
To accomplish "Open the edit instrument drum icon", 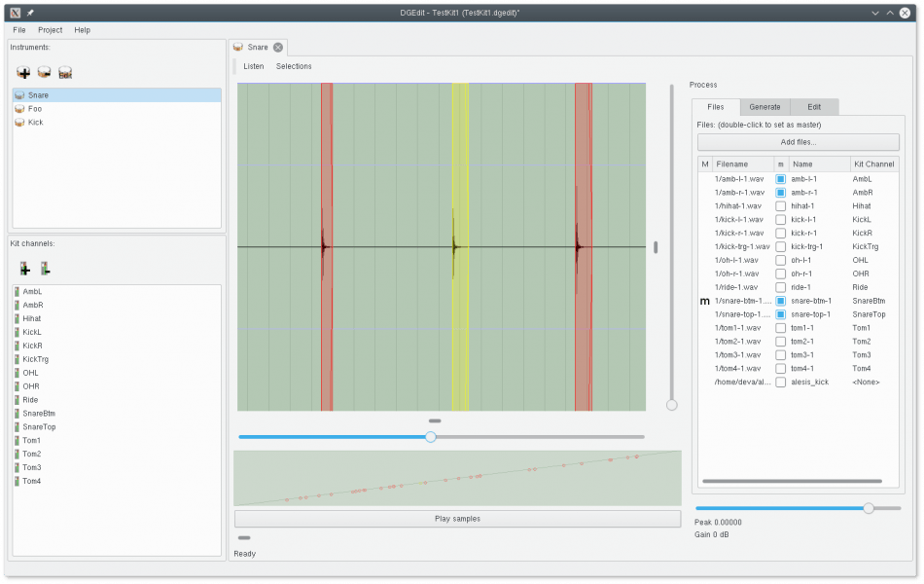I will pyautogui.click(x=65, y=73).
